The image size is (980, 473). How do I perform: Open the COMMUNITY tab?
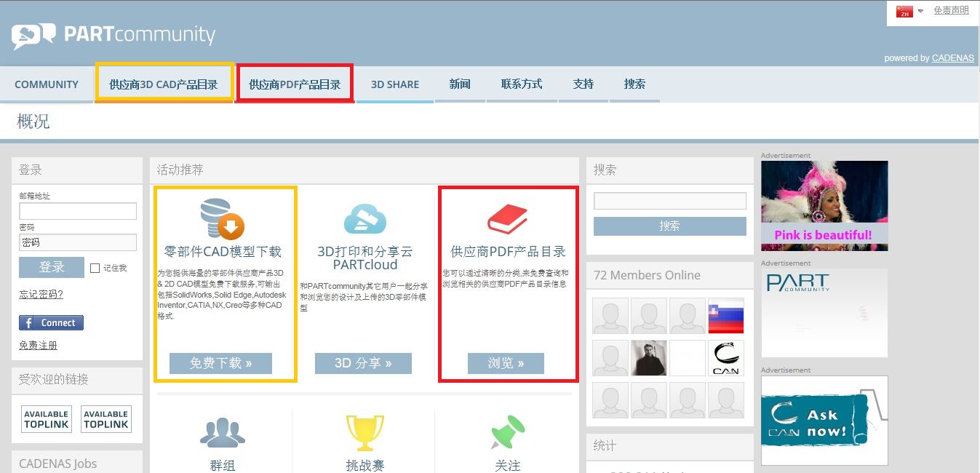point(47,84)
